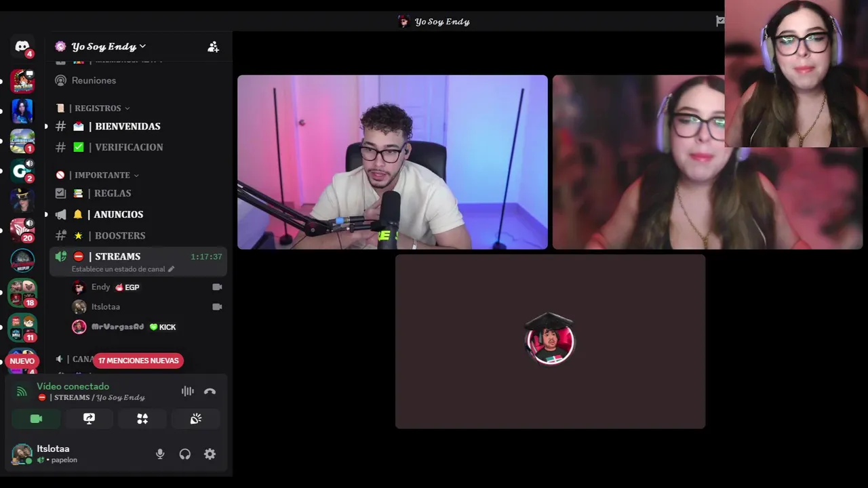The height and width of the screenshot is (488, 868).
Task: Click the 17 MENCIONES NUEVAS pill
Action: (138, 361)
